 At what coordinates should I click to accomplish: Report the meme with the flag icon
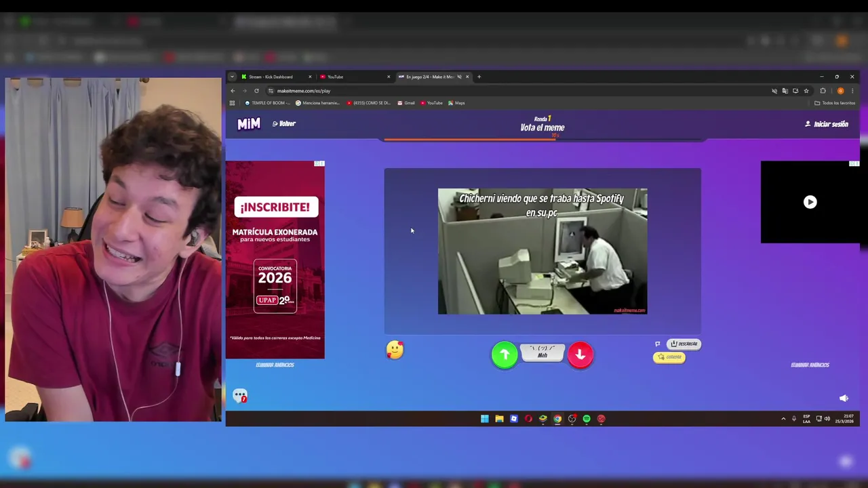pos(657,344)
